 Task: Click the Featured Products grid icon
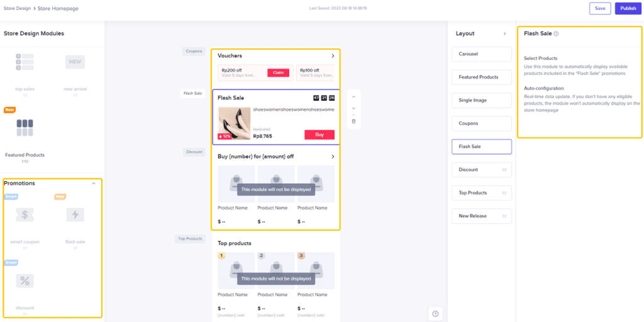point(25,128)
